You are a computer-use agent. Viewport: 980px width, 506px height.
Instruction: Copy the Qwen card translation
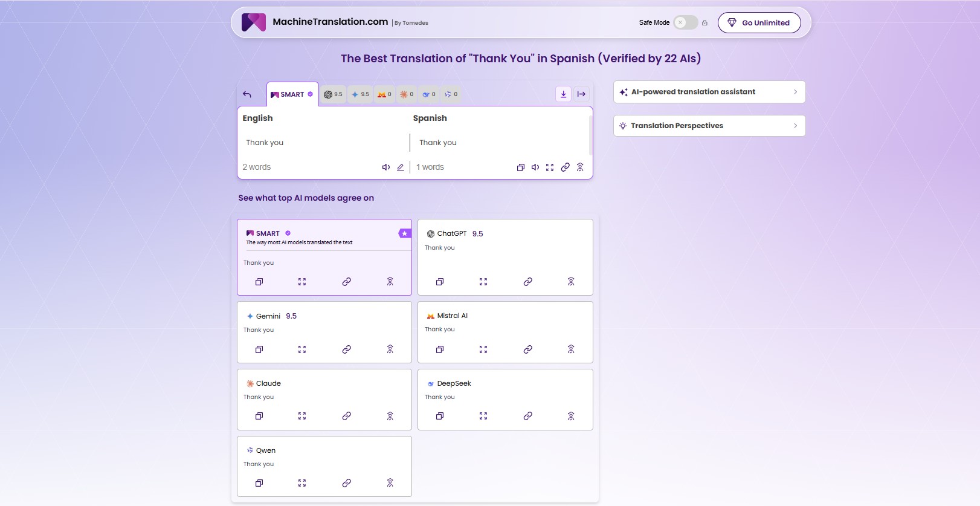259,483
